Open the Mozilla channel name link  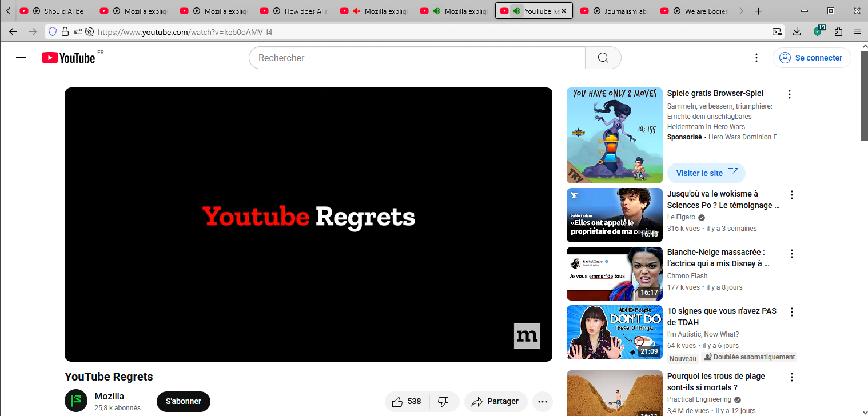(x=109, y=396)
